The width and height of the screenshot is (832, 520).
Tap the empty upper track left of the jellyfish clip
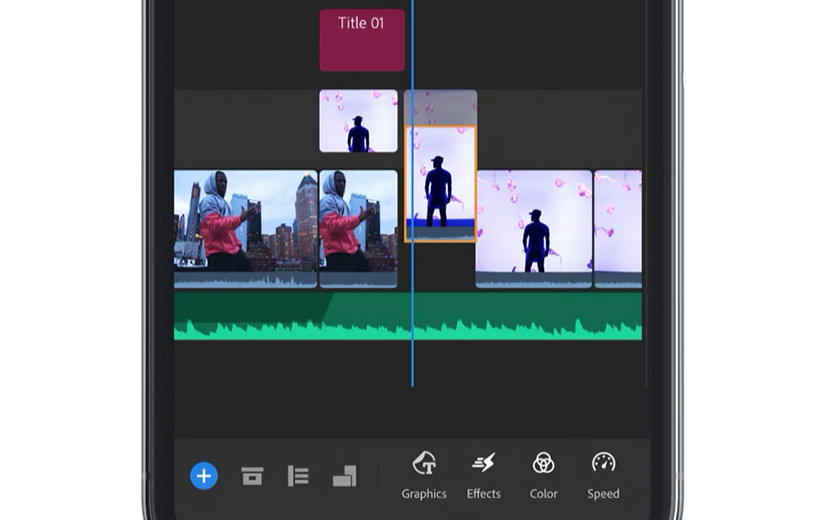[x=245, y=121]
